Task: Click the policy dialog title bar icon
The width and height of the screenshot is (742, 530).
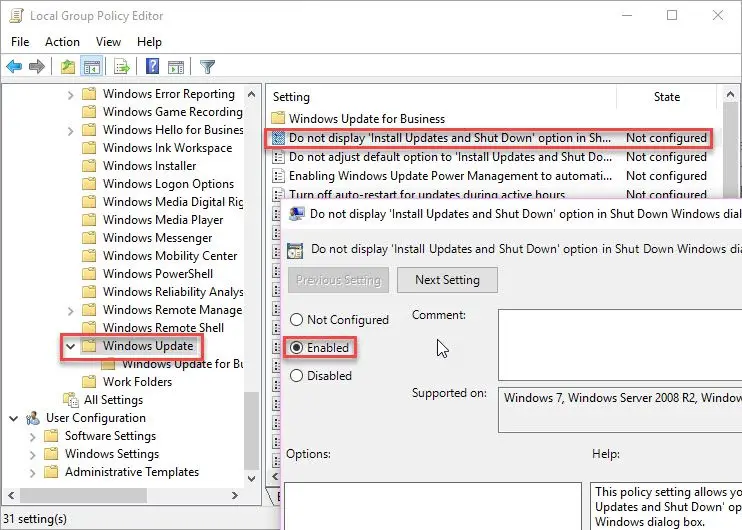Action: (296, 214)
